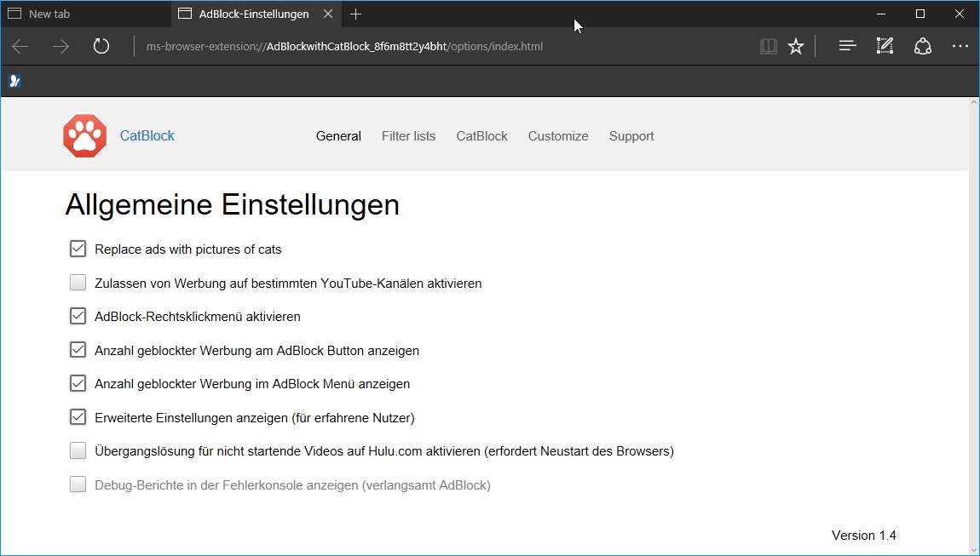Viewport: 980px width, 556px height.
Task: Uncheck Replace ads with pictures of cats
Action: tap(78, 249)
